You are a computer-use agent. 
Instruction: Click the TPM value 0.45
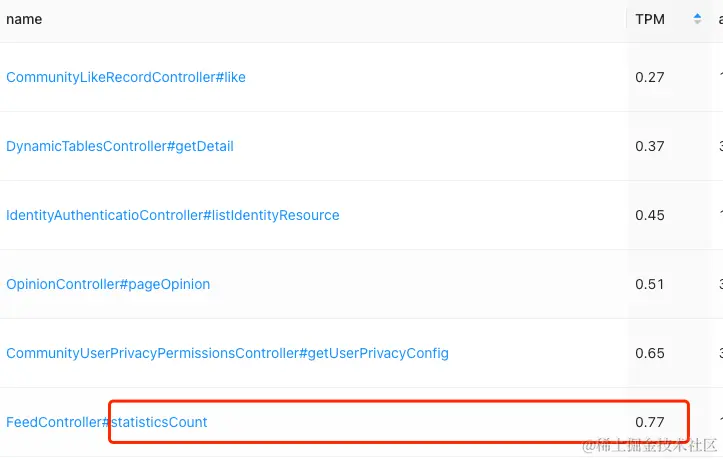[x=650, y=215]
